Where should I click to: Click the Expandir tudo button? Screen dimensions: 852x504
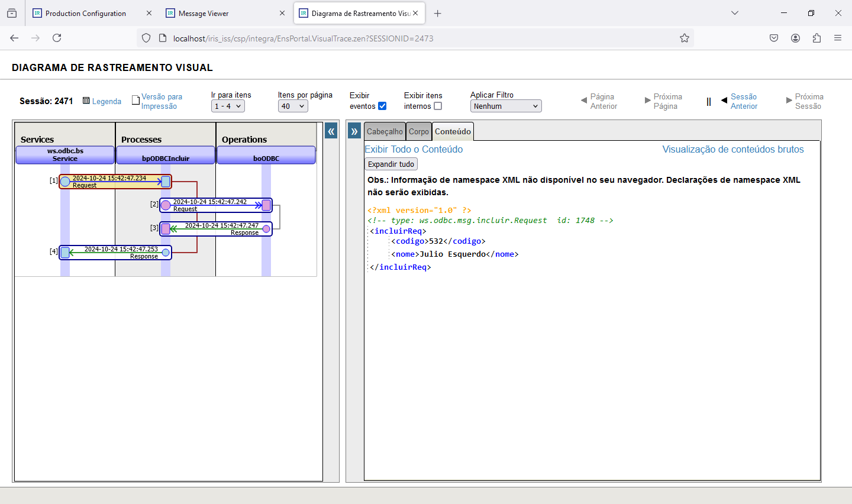(x=391, y=164)
